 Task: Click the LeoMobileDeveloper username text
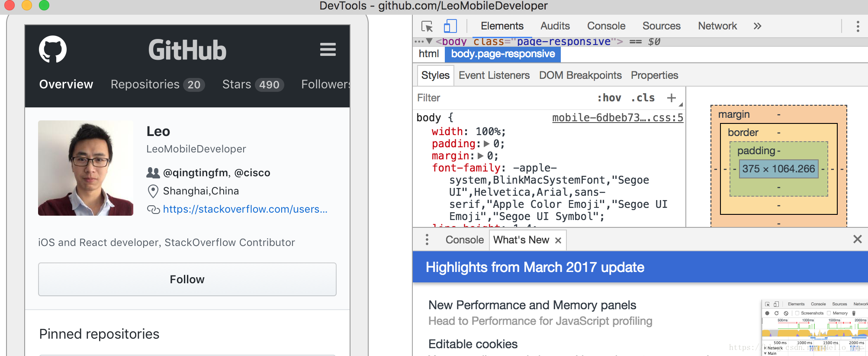click(x=196, y=149)
